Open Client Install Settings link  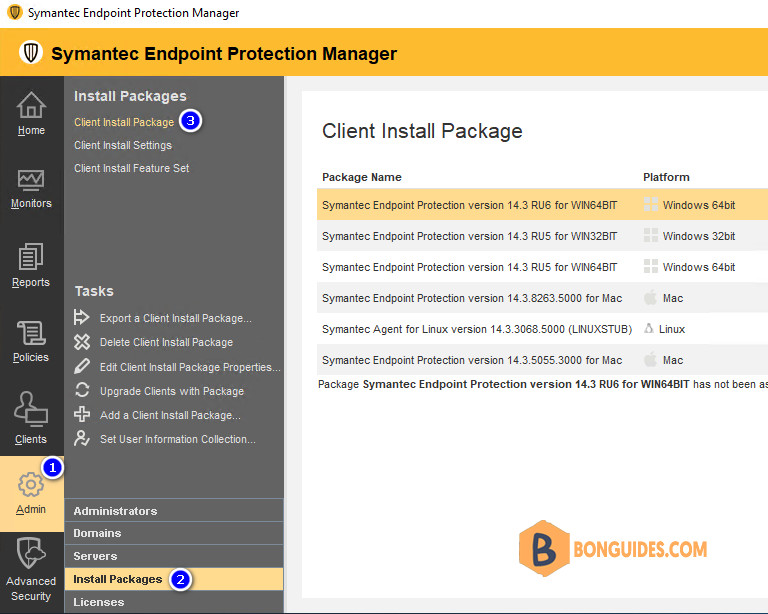tap(123, 145)
